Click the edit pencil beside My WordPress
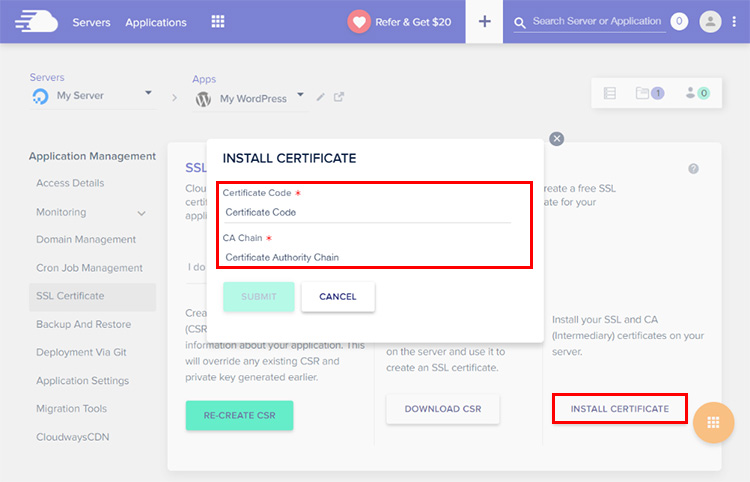The width and height of the screenshot is (750, 482). pos(320,97)
